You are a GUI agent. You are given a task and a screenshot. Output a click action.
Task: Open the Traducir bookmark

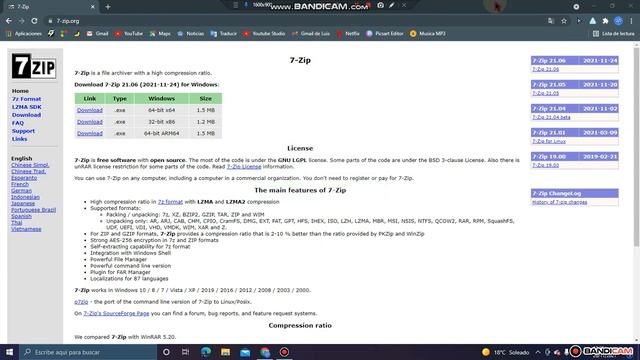(224, 34)
